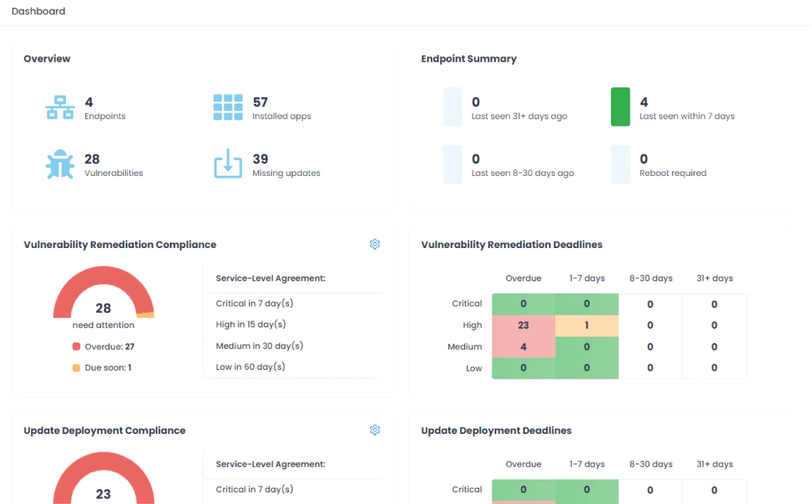Click the Low 8-30 days cell in Vulnerability Deadlines
This screenshot has height=504, width=812.
651,368
